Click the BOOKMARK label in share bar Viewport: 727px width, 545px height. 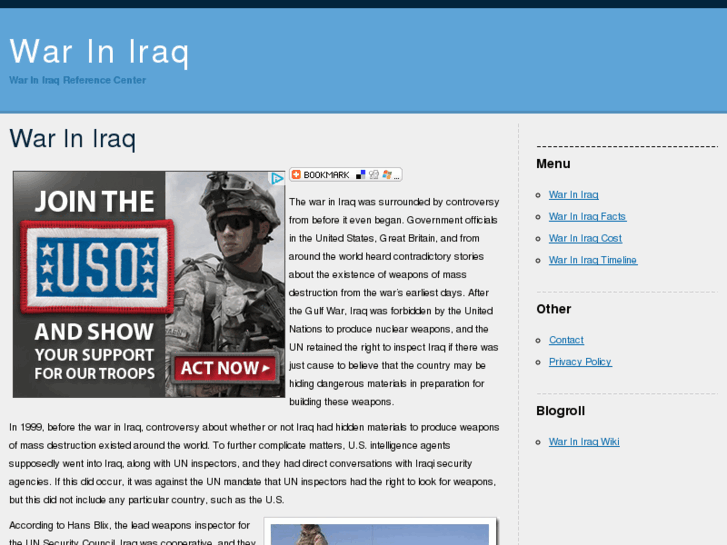(x=326, y=175)
